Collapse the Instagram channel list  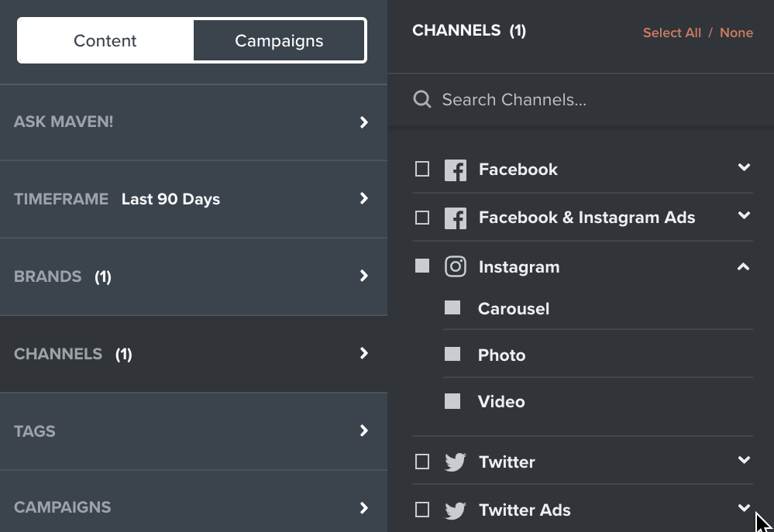[x=743, y=267]
